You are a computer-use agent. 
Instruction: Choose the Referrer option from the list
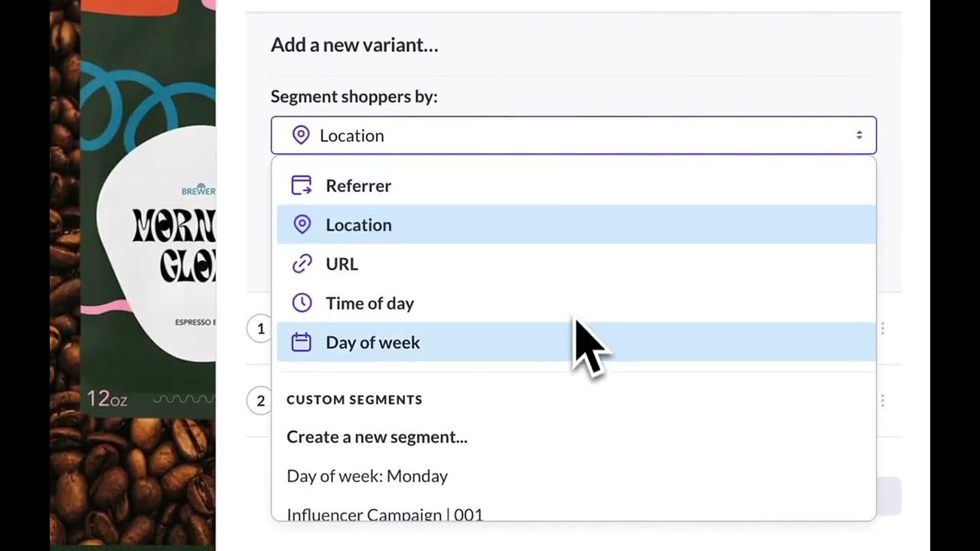[358, 185]
